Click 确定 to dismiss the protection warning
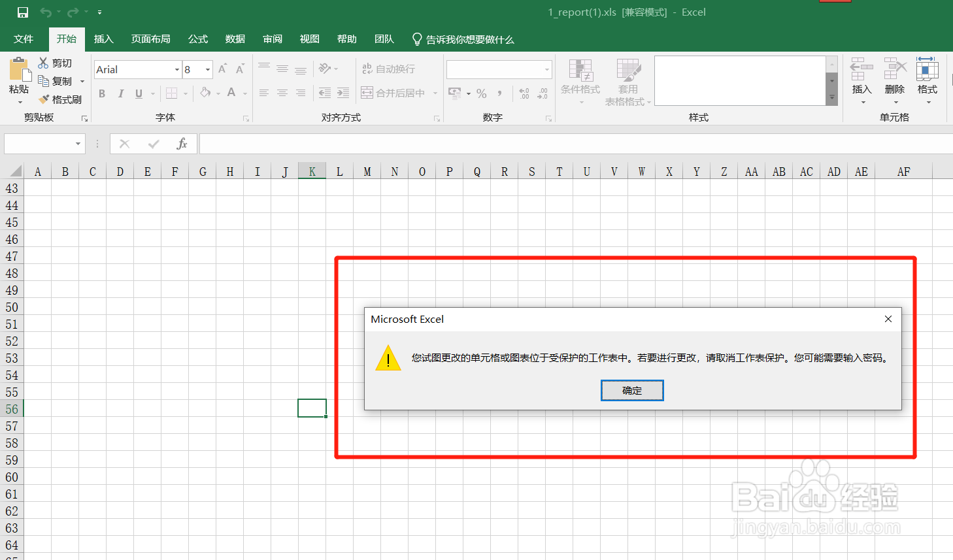 631,390
